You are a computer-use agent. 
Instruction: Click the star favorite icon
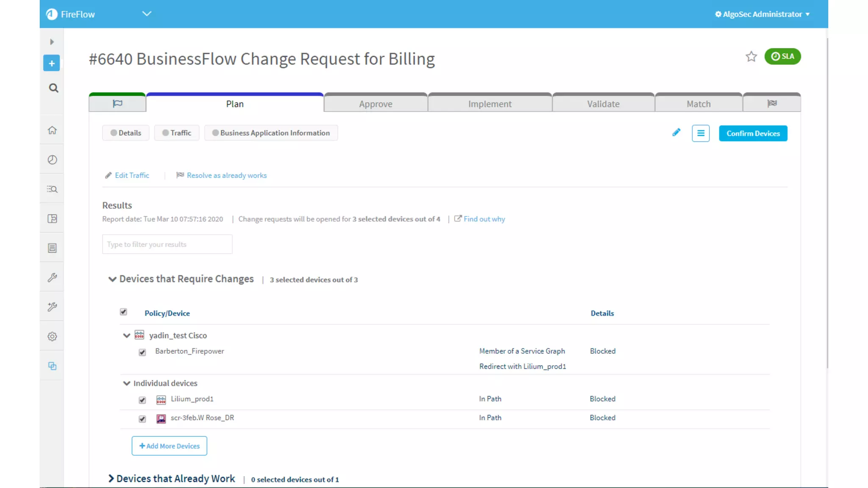click(x=751, y=56)
